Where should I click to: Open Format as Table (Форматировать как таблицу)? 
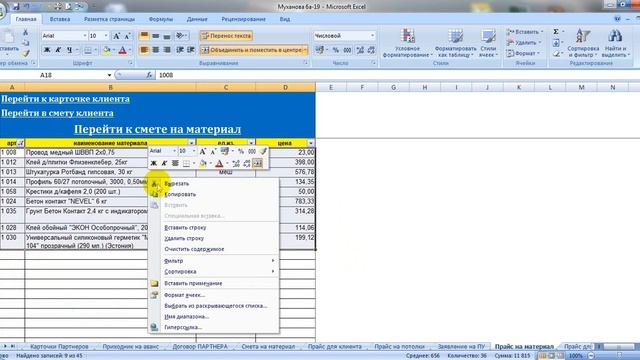pos(455,43)
